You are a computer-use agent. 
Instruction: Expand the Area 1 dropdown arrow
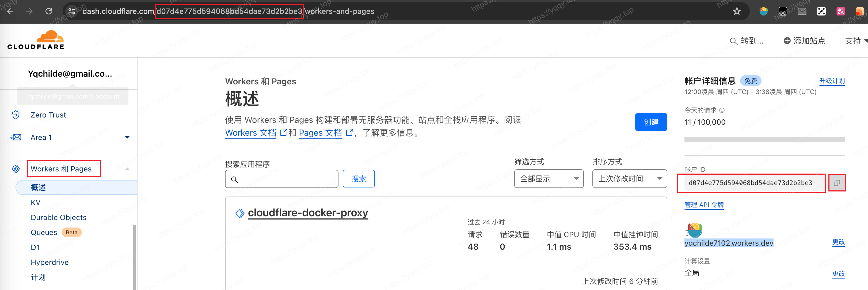(x=127, y=137)
